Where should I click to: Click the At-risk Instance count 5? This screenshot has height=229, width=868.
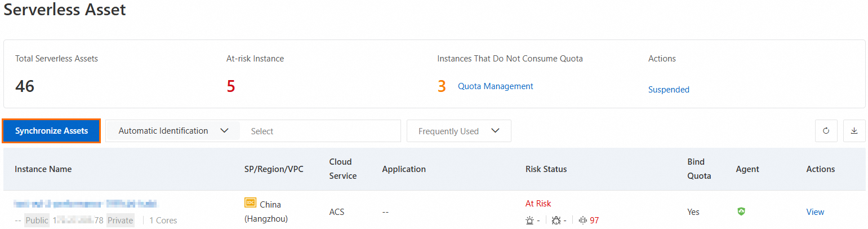[231, 86]
